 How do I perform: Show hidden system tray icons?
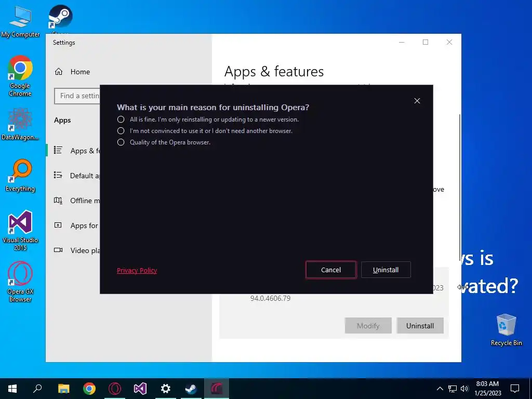pos(440,389)
